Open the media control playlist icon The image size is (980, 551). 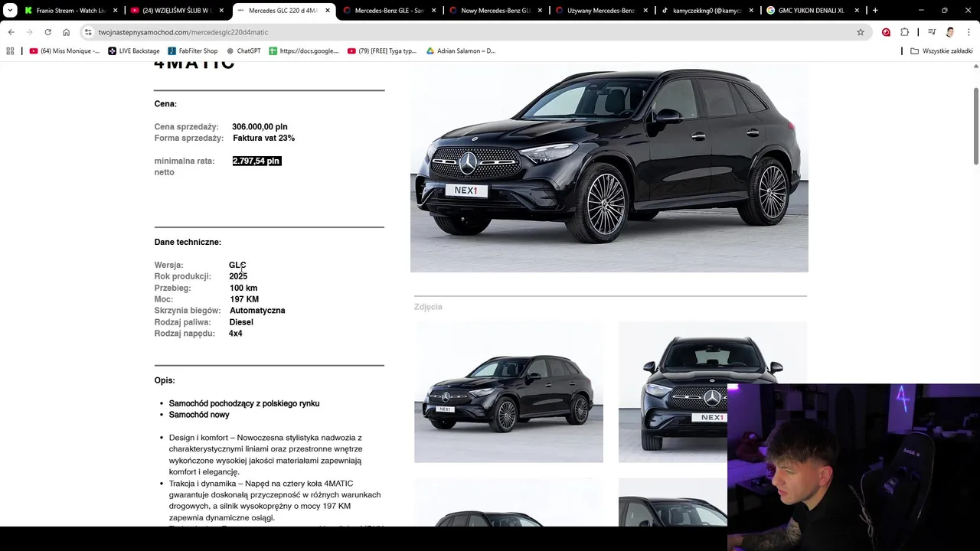(932, 32)
